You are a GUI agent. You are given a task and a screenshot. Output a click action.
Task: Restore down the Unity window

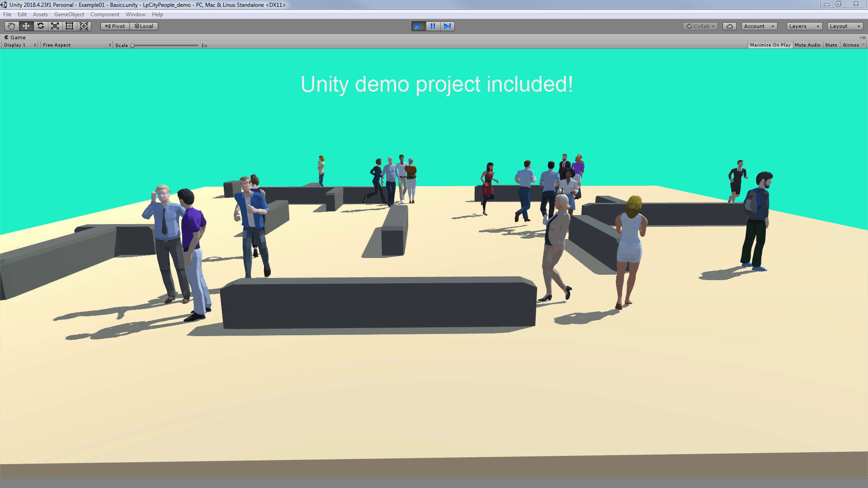click(x=838, y=4)
